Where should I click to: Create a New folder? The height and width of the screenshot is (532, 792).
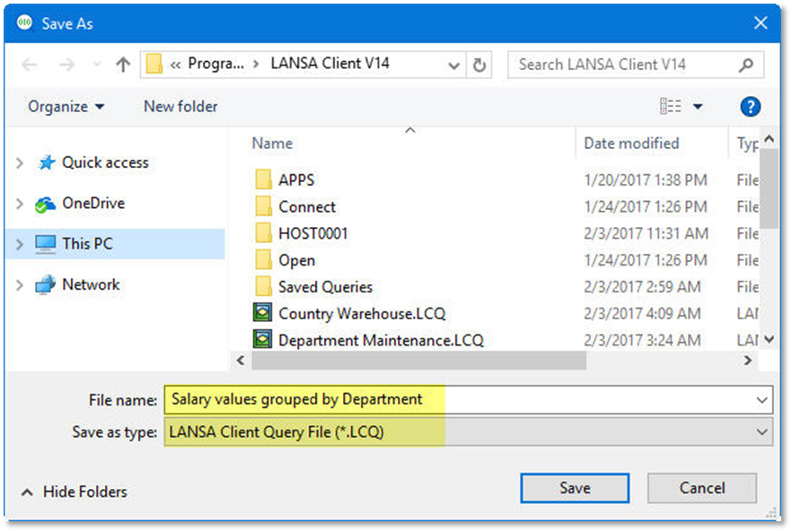tap(180, 107)
